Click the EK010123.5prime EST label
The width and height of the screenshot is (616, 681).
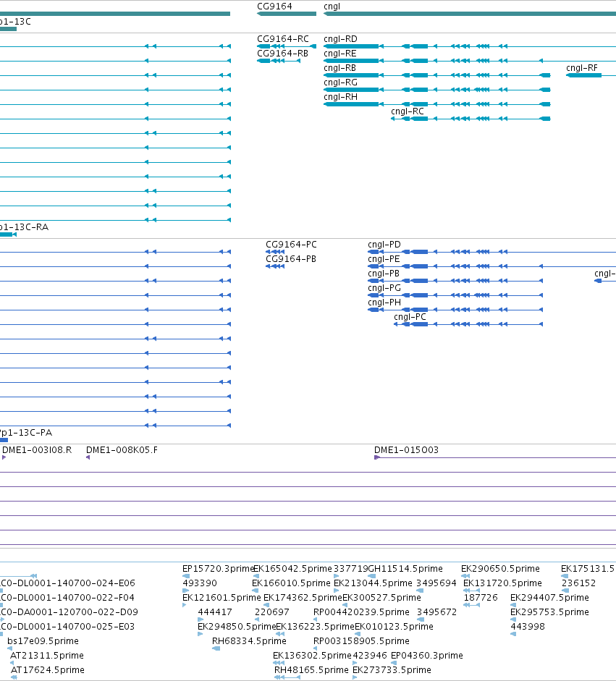[x=394, y=626]
